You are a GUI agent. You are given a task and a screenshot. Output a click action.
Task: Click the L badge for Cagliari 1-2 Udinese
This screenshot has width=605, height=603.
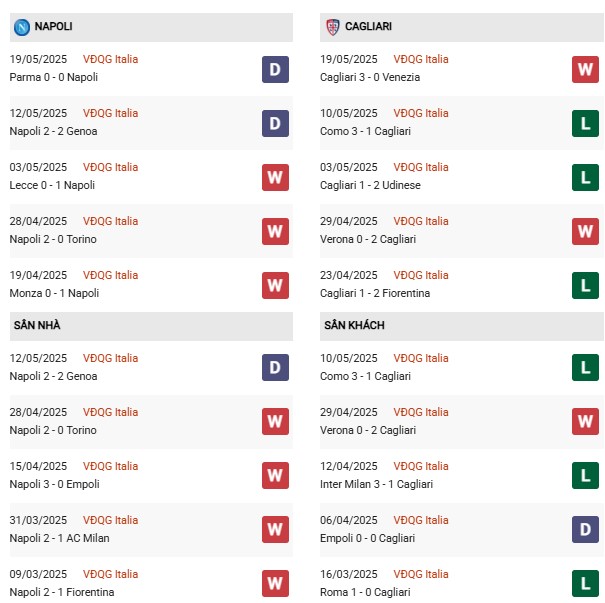[x=585, y=177]
